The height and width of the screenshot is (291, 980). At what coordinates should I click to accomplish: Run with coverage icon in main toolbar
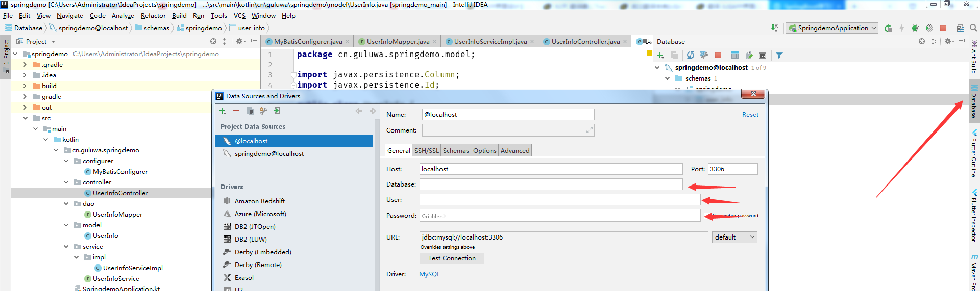(x=929, y=28)
